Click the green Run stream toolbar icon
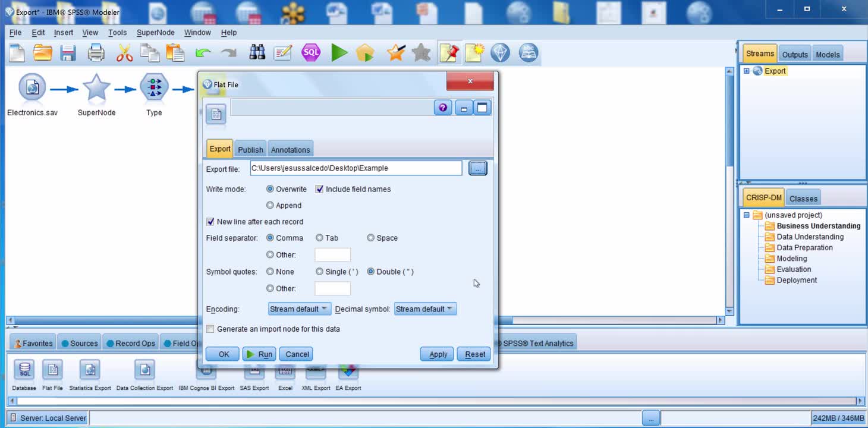The width and height of the screenshot is (868, 428). [339, 53]
